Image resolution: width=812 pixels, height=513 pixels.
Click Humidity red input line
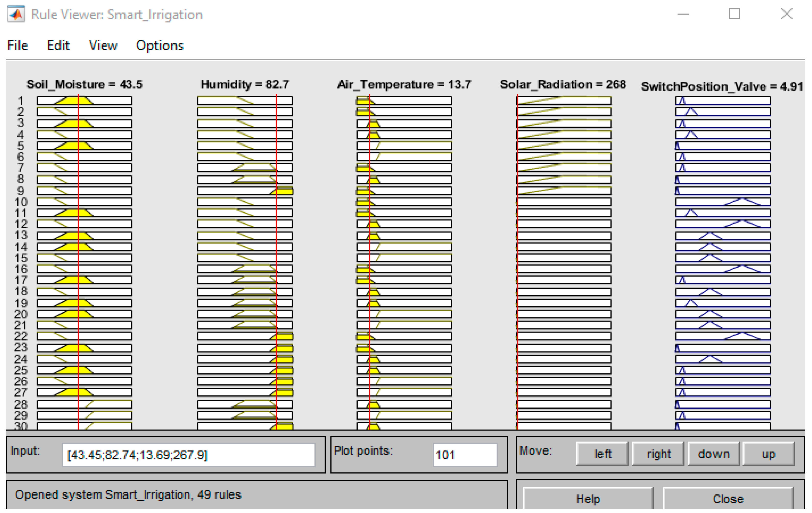click(x=276, y=262)
